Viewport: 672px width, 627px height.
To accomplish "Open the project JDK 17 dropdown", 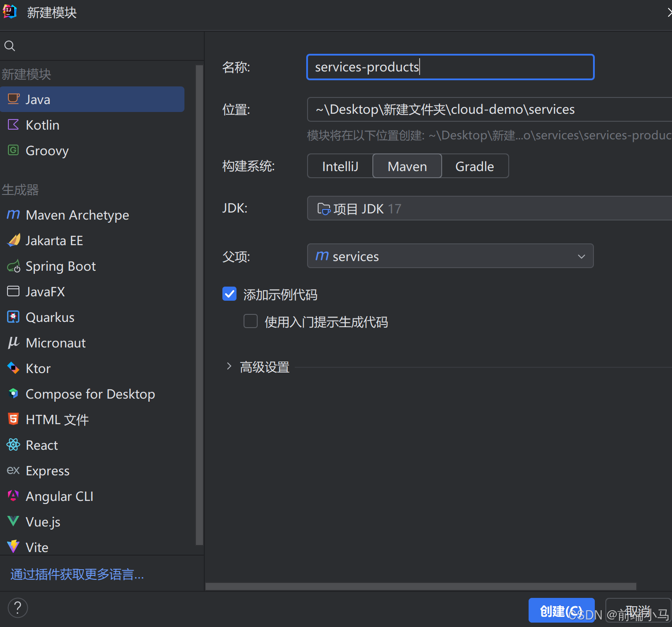I will click(489, 208).
